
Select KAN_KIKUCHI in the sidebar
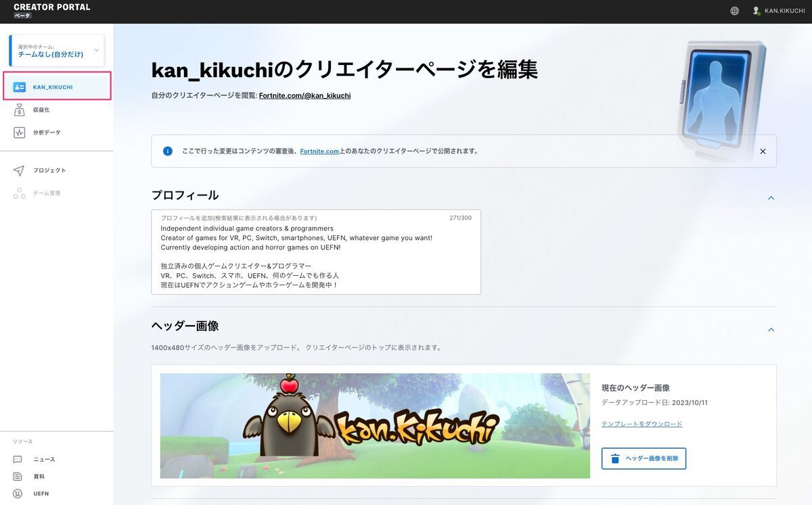(x=57, y=87)
